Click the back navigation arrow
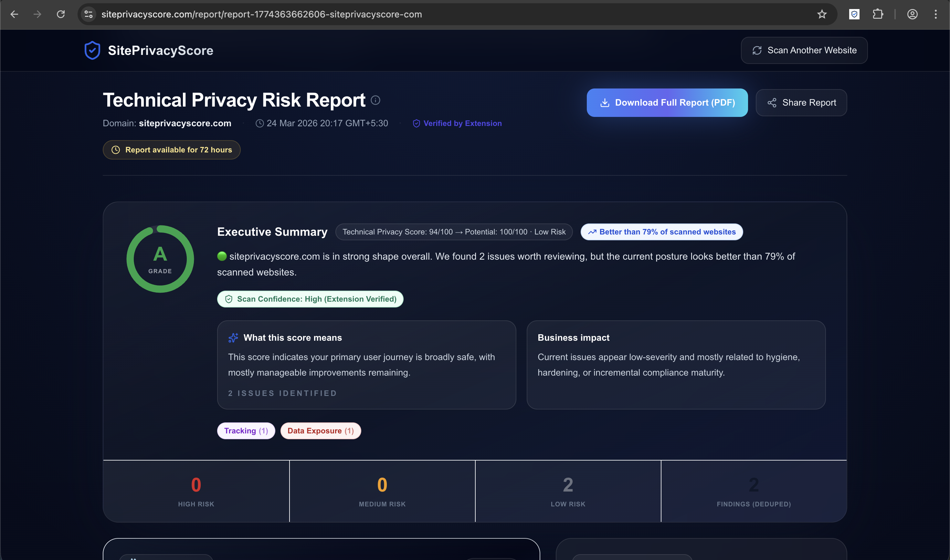The image size is (950, 560). click(x=14, y=14)
